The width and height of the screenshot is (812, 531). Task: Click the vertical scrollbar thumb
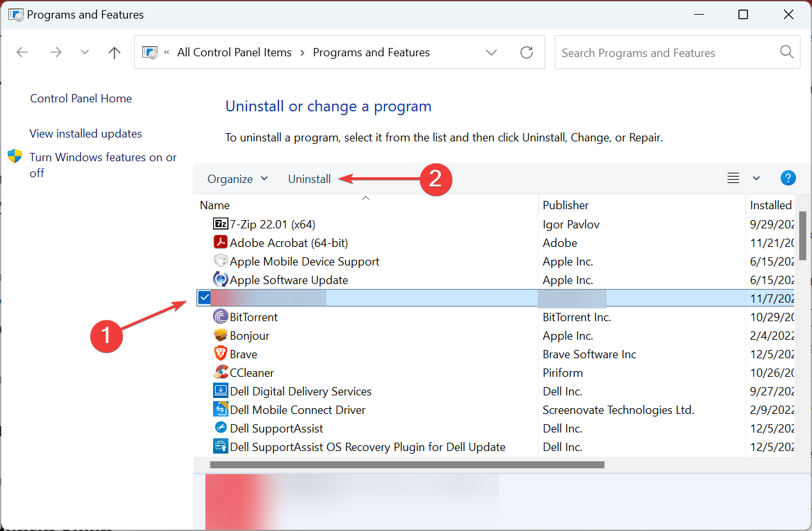click(x=802, y=235)
